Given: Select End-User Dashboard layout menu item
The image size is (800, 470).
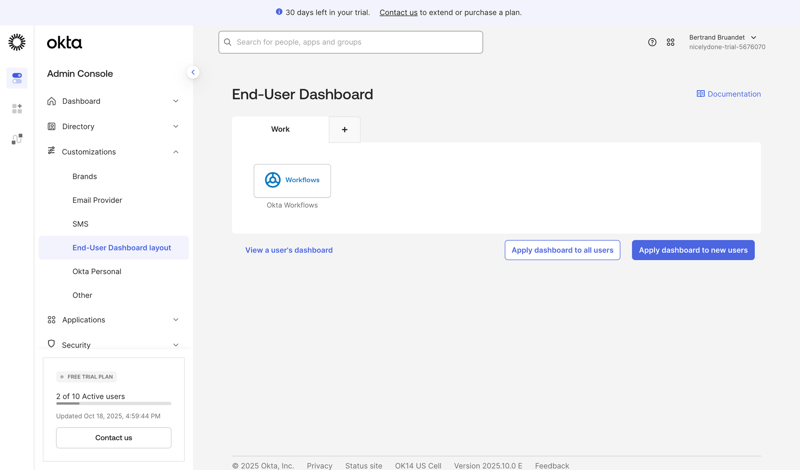Looking at the screenshot, I should (x=114, y=248).
